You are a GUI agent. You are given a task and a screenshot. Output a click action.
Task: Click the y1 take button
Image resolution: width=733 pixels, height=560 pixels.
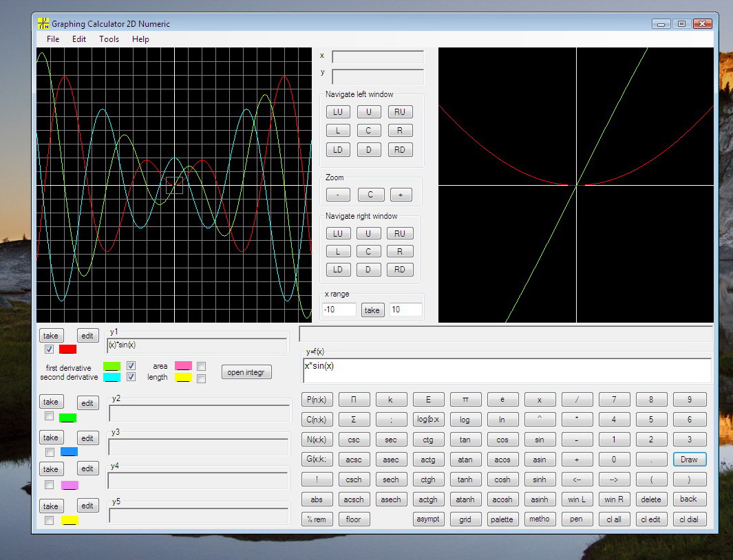50,336
